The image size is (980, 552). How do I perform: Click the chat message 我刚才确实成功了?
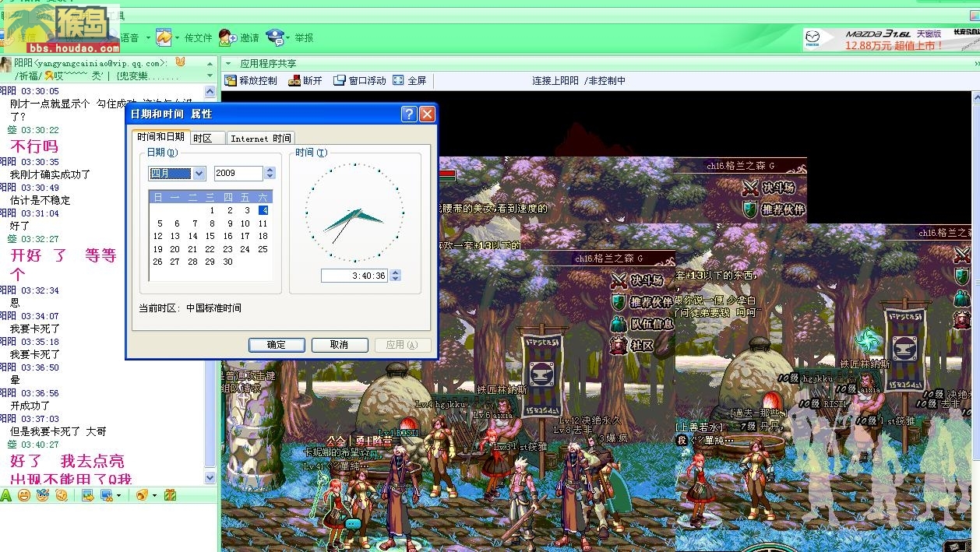[x=50, y=174]
